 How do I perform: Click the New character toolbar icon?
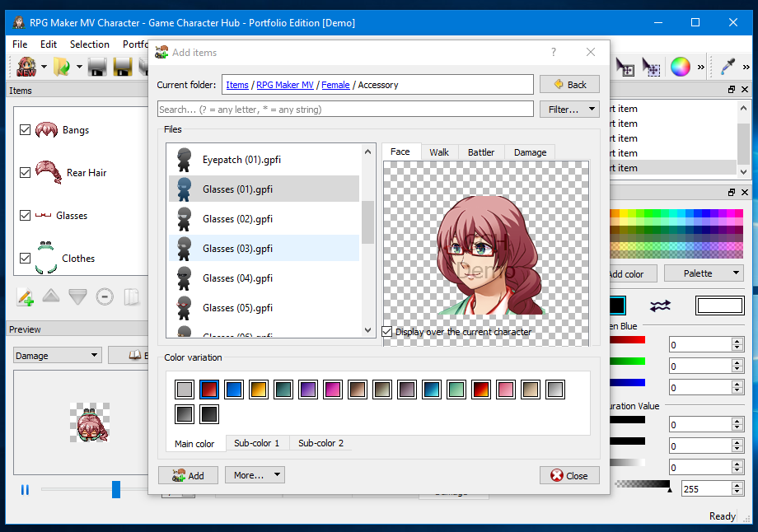pyautogui.click(x=26, y=67)
